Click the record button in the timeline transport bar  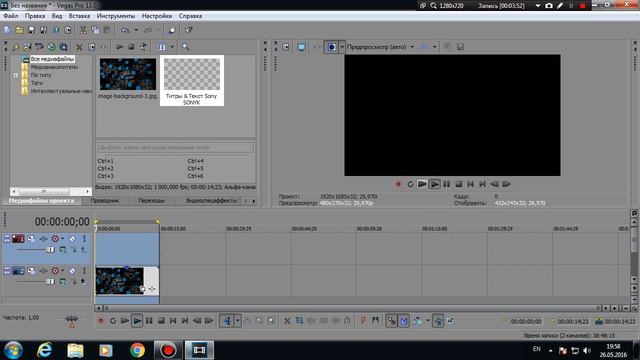click(x=101, y=321)
